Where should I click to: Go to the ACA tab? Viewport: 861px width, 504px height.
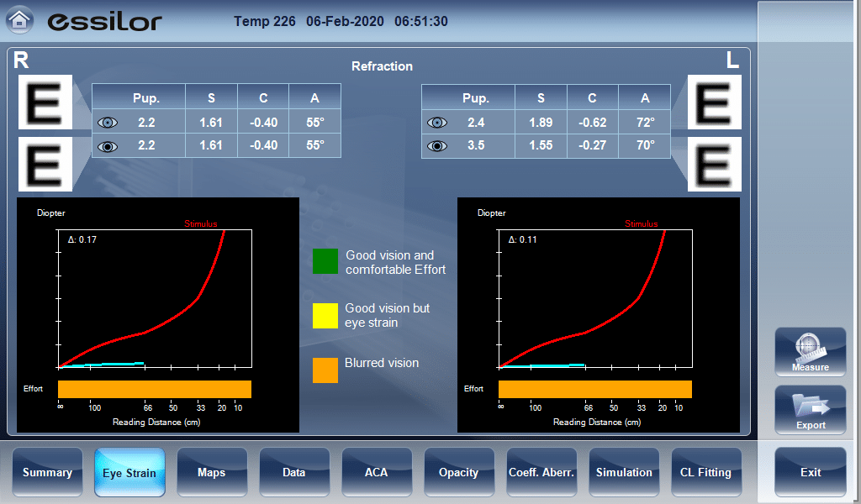[377, 472]
